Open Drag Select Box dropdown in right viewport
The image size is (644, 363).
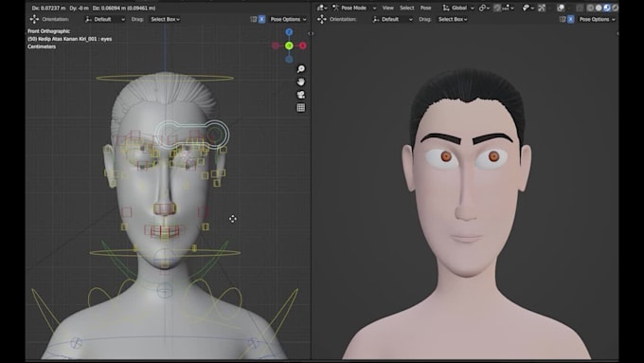pyautogui.click(x=453, y=19)
